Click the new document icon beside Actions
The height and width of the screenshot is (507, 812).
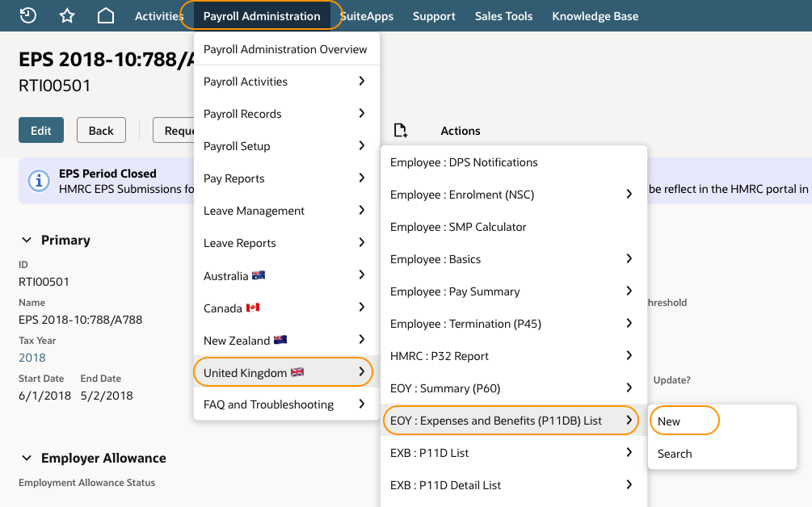coord(400,130)
